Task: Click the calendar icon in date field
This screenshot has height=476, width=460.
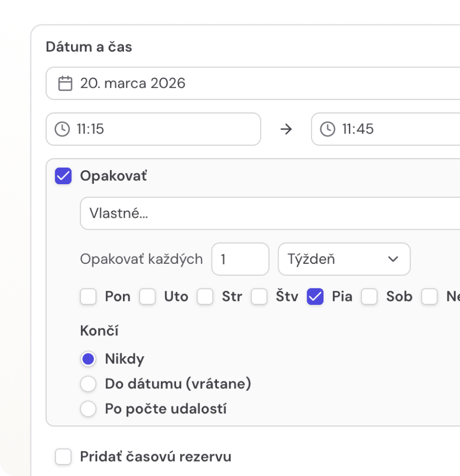Action: point(65,83)
